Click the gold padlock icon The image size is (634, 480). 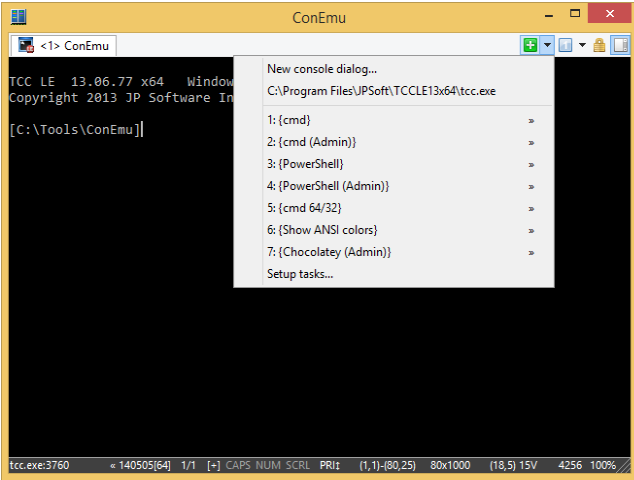coord(599,45)
